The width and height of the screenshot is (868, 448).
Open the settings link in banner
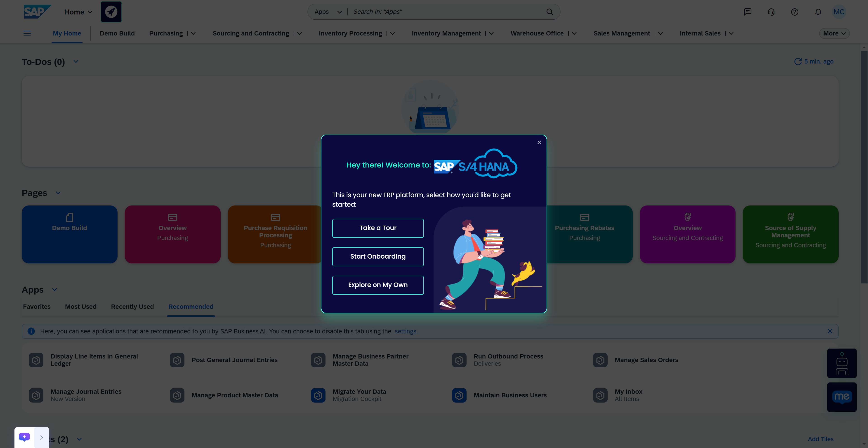tap(406, 331)
